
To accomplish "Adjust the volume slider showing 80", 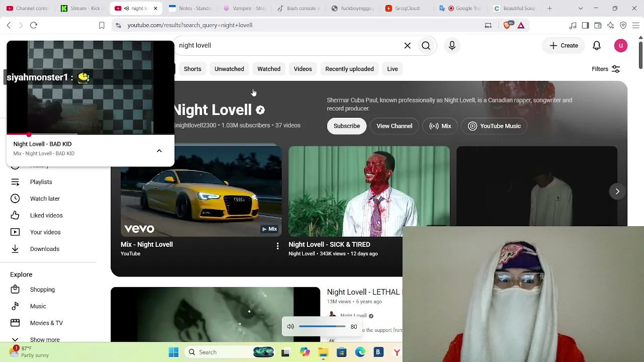I will (322, 327).
